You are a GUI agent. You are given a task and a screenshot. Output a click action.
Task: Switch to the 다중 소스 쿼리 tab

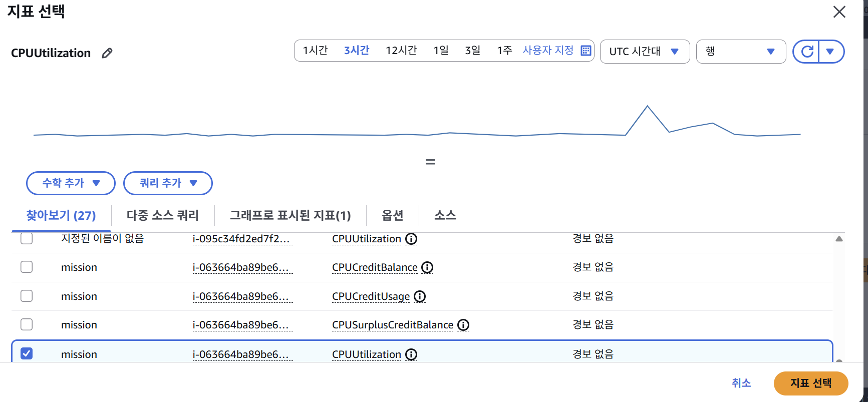click(162, 216)
